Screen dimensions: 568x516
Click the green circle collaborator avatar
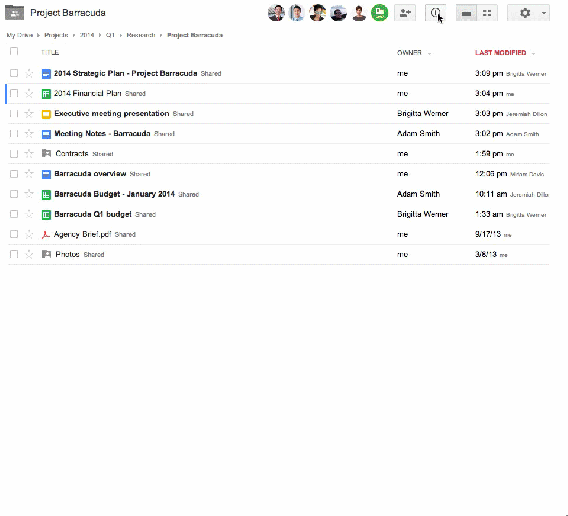pyautogui.click(x=380, y=13)
